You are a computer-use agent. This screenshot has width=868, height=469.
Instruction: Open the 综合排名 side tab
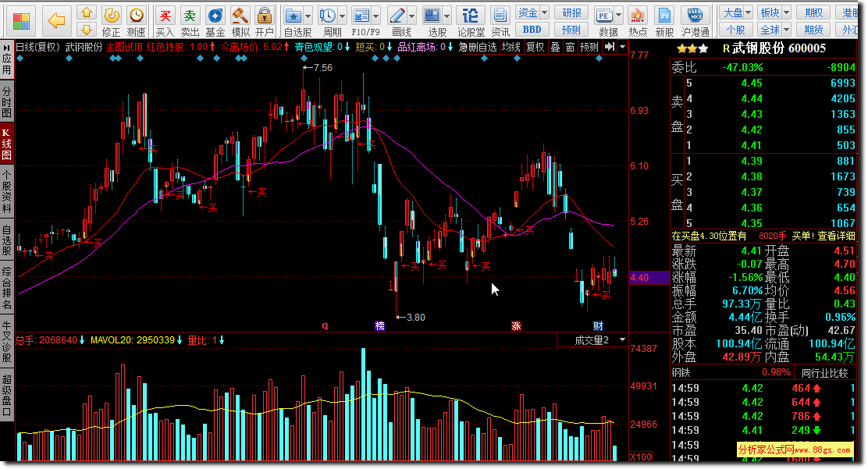[7, 289]
